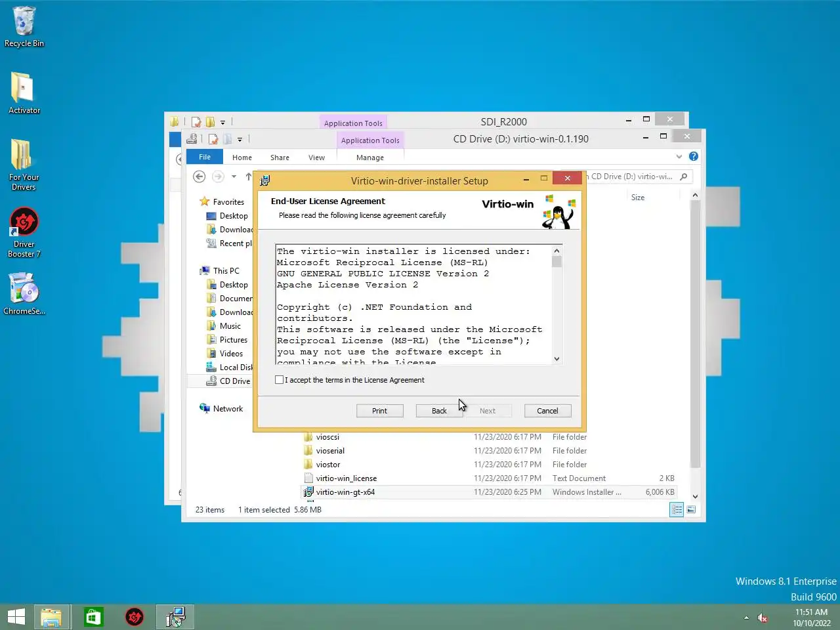The width and height of the screenshot is (840, 630).
Task: Go back in CD Drive Explorer window
Action: tap(199, 177)
